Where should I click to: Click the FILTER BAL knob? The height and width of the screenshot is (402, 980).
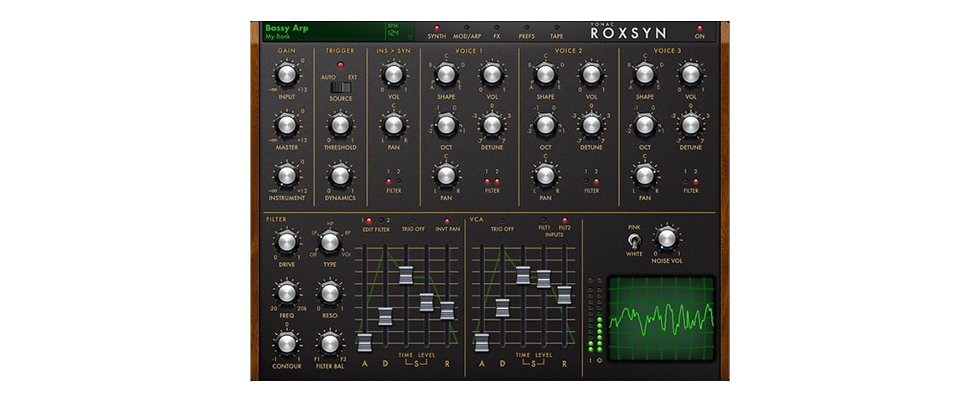(329, 343)
